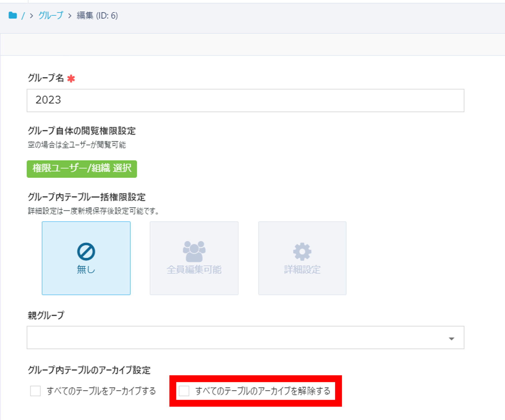Open the 詳細設定 permission card
This screenshot has height=420, width=505.
click(302, 258)
